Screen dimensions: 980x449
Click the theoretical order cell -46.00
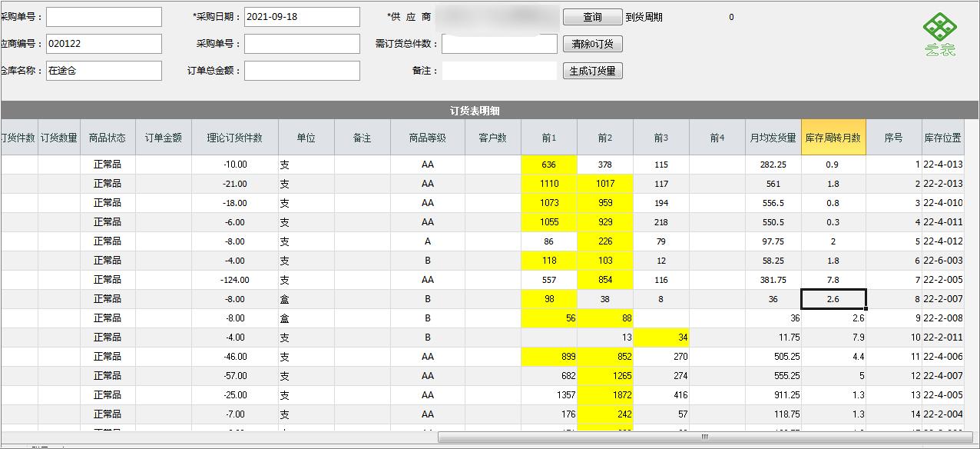tap(235, 357)
